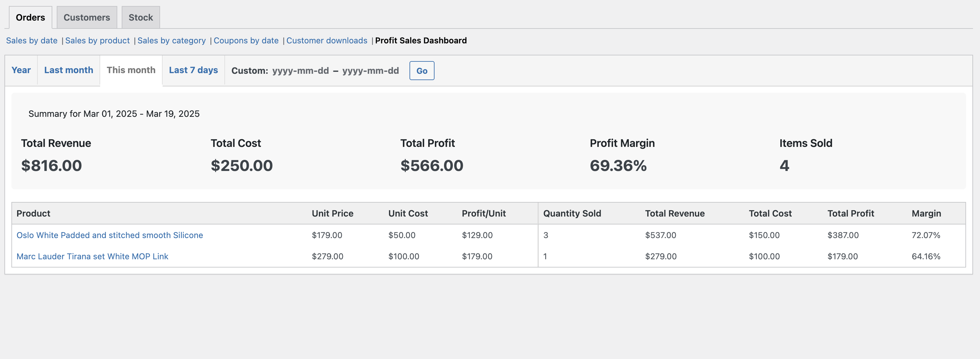Click the Total Cost summary label
The height and width of the screenshot is (359, 980).
tap(236, 143)
